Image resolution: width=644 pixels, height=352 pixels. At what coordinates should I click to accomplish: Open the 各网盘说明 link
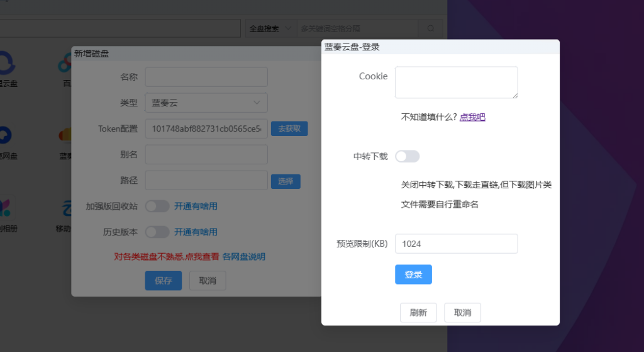(x=243, y=257)
